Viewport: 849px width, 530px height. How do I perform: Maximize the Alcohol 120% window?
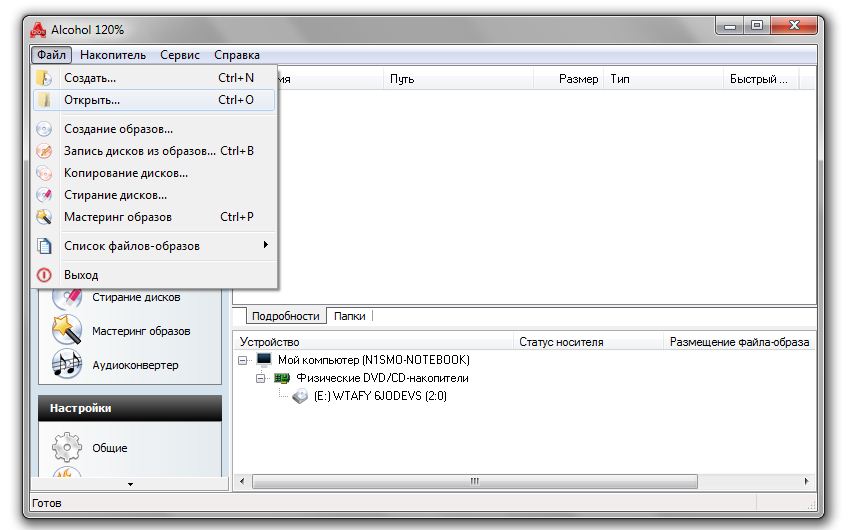pos(757,25)
